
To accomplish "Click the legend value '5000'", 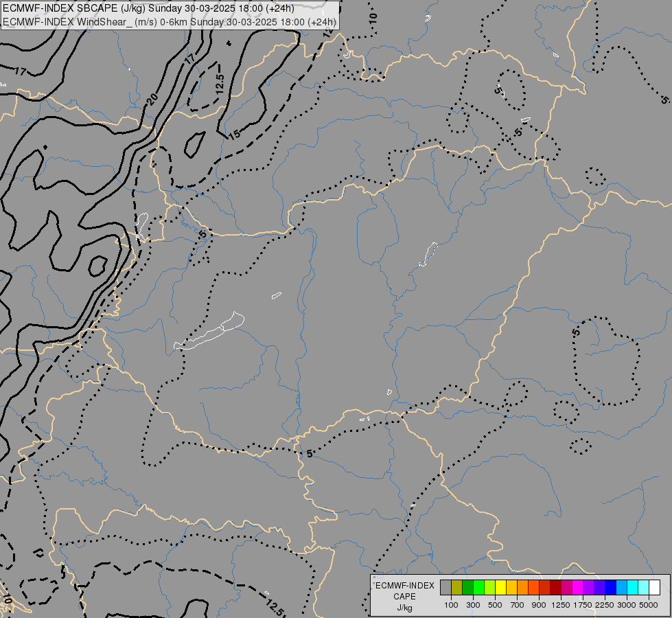I will tap(649, 605).
